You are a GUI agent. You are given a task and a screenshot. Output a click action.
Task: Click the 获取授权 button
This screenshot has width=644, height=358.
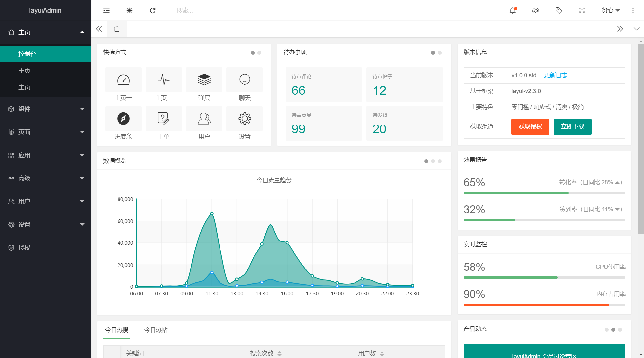coord(530,127)
